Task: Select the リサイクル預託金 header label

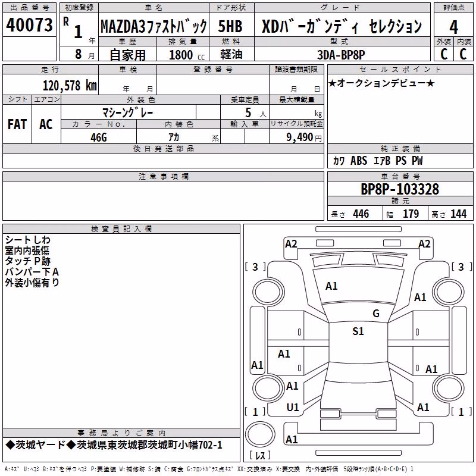Action: (x=296, y=124)
